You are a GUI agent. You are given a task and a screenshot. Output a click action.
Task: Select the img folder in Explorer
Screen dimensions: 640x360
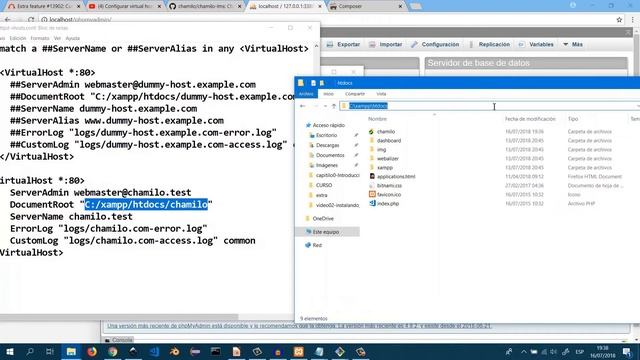click(x=381, y=149)
